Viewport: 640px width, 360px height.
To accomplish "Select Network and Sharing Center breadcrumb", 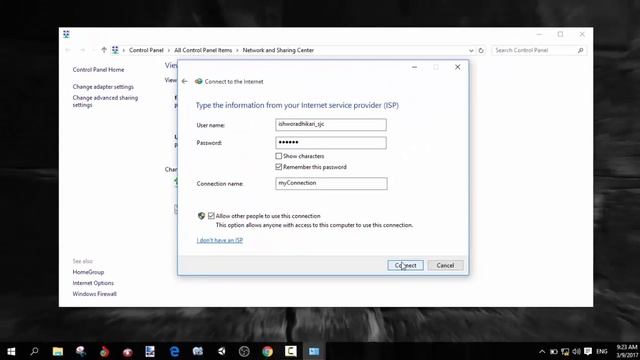I will coord(278,50).
